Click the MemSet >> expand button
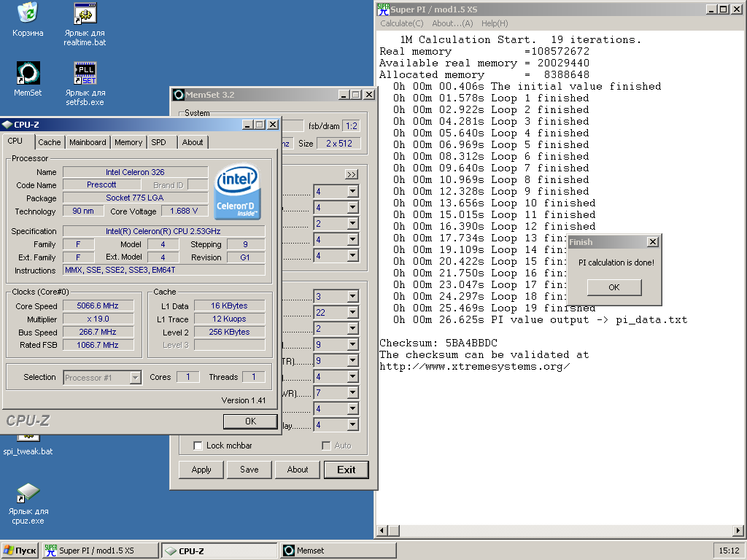This screenshot has width=747, height=560. click(x=352, y=174)
